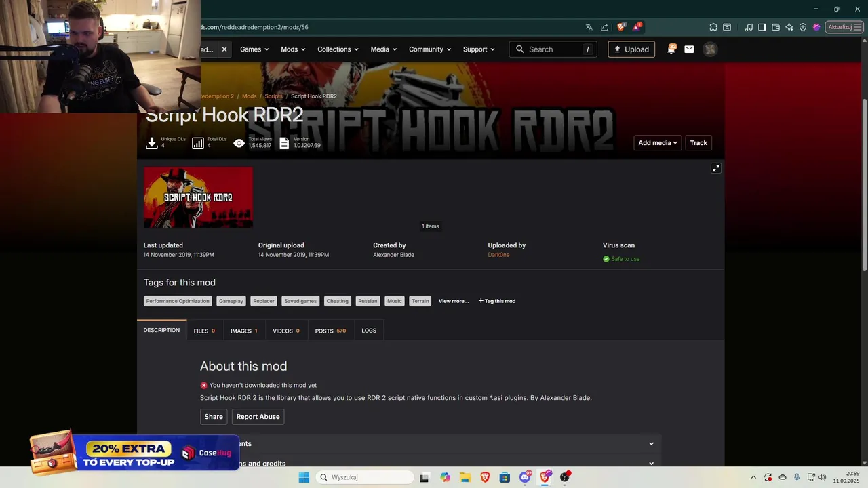Open the Support dropdown menu
The width and height of the screenshot is (868, 488).
click(x=479, y=49)
